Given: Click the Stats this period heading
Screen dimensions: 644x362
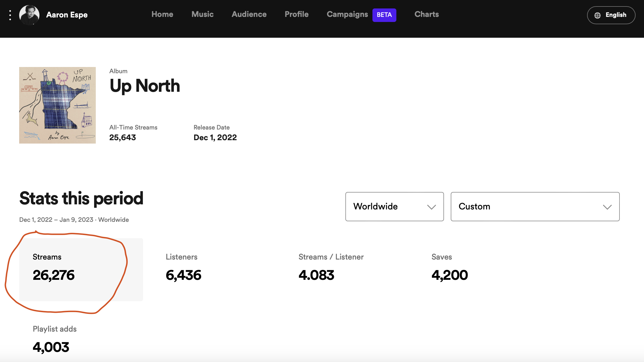Looking at the screenshot, I should pyautogui.click(x=81, y=198).
